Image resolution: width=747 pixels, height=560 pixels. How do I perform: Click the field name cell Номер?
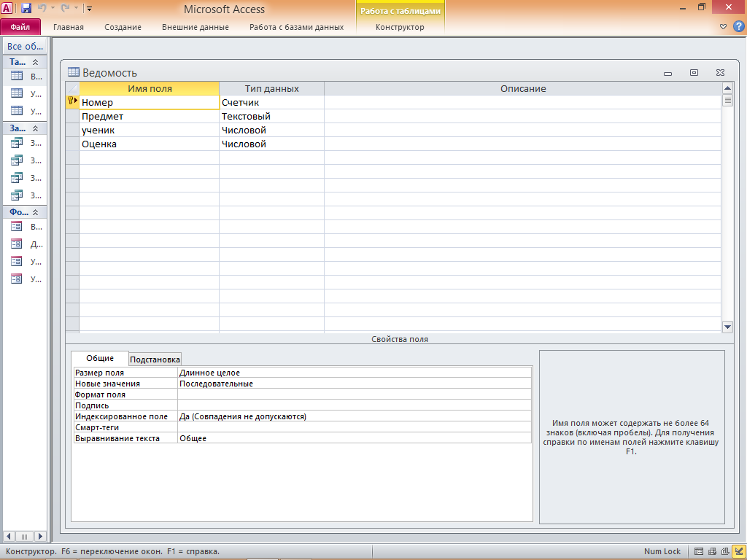tap(149, 102)
